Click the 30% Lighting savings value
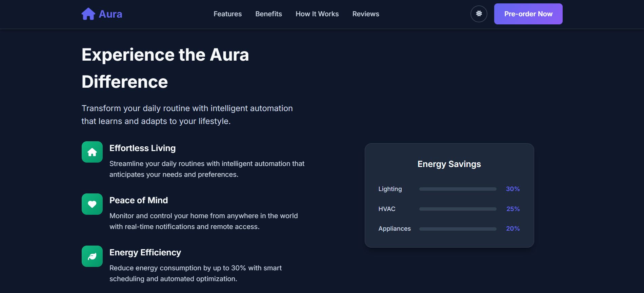 (512, 189)
